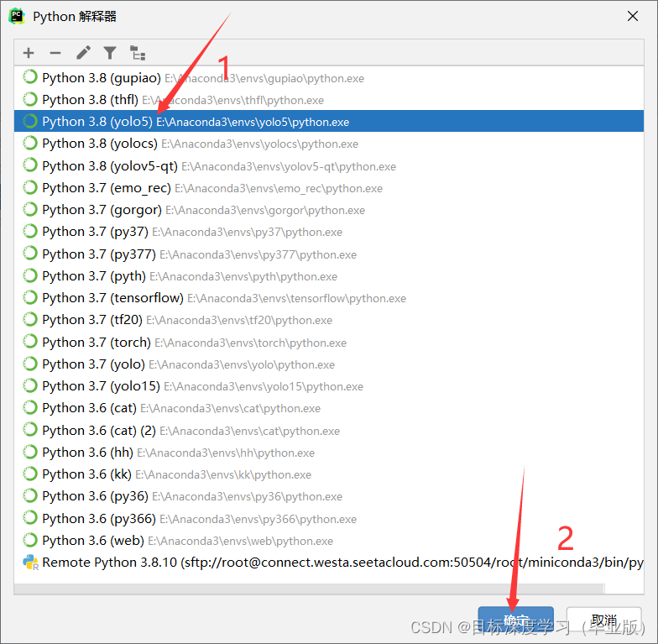Screen dimensions: 658x644
Task: Click conda icon beside Python 3.7 (torch)
Action: [x=30, y=341]
